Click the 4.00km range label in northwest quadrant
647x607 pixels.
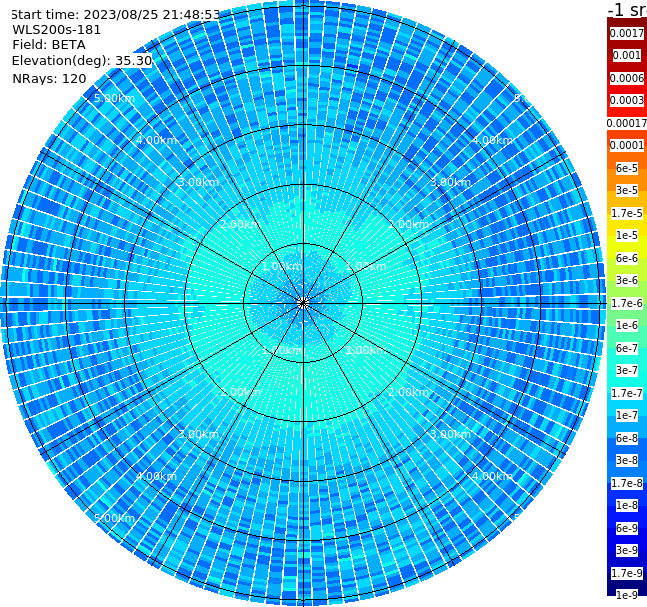point(156,140)
